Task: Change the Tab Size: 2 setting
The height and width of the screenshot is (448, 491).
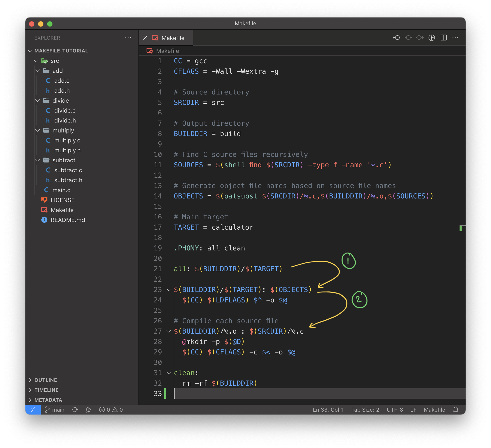Action: coord(365,410)
